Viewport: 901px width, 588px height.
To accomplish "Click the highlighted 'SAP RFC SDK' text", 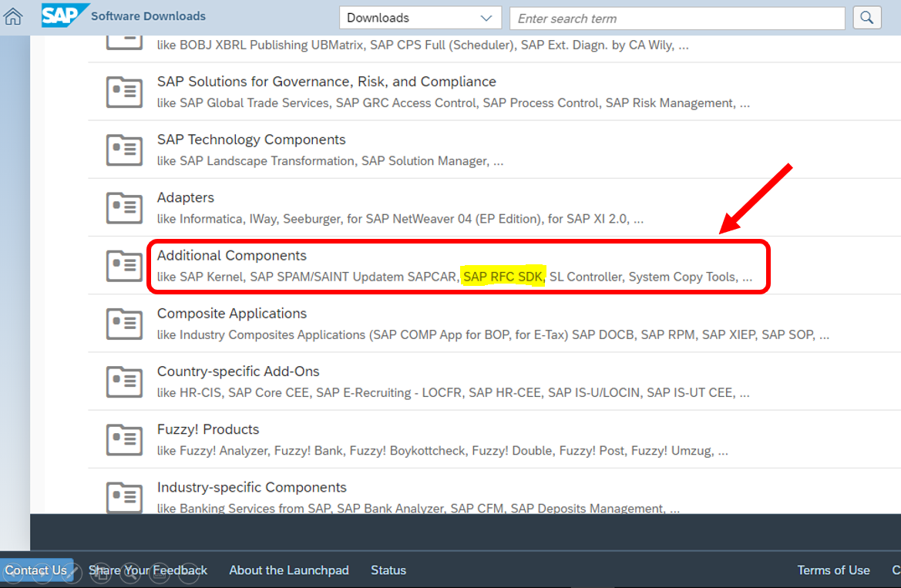I will coord(503,277).
